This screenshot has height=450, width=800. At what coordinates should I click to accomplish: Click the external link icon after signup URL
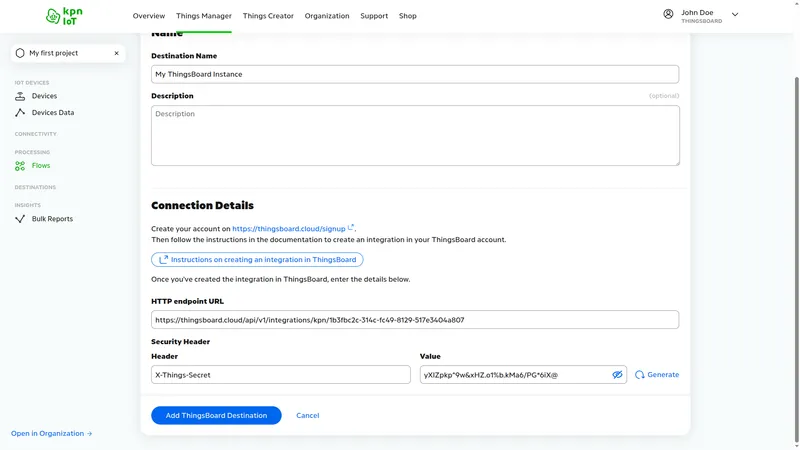point(351,228)
